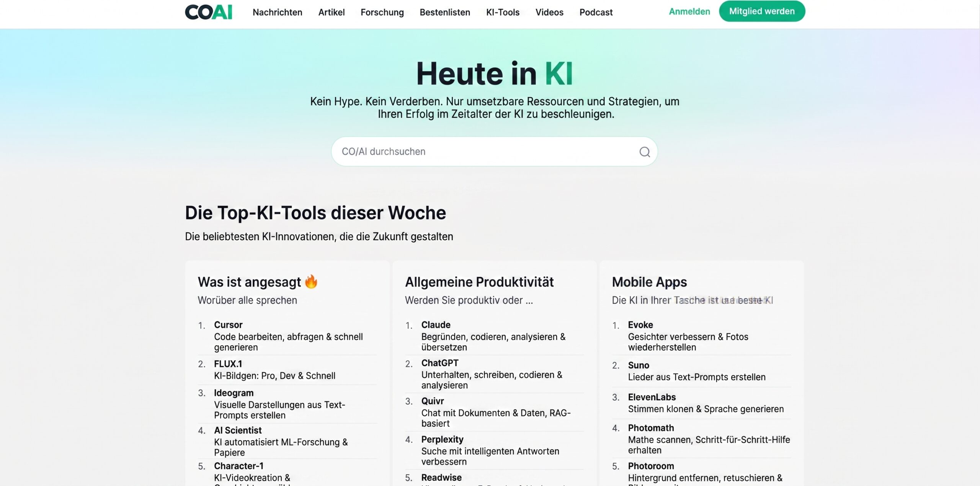The width and height of the screenshot is (980, 486).
Task: Open the Podcast menu item
Action: click(596, 12)
